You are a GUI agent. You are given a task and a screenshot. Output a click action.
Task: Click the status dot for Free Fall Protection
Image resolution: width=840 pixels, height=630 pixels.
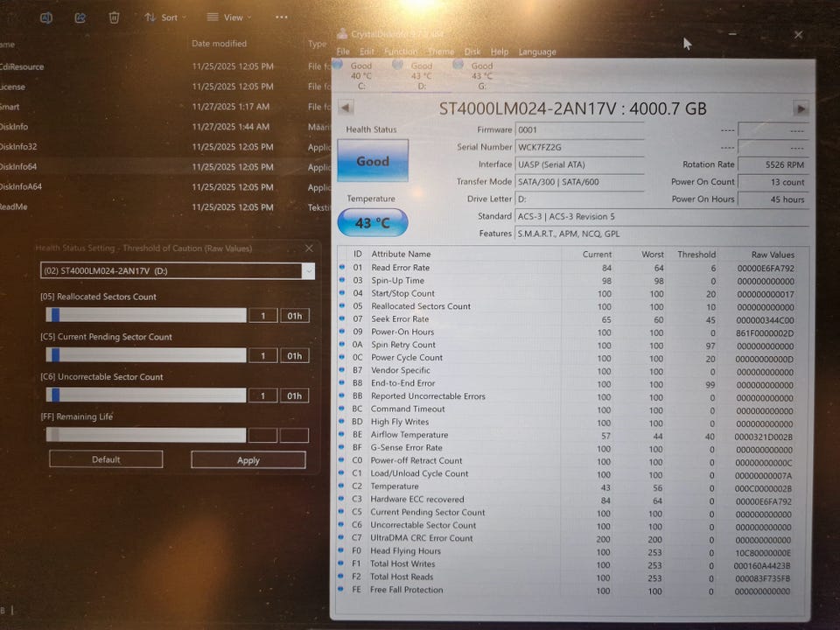click(x=340, y=588)
